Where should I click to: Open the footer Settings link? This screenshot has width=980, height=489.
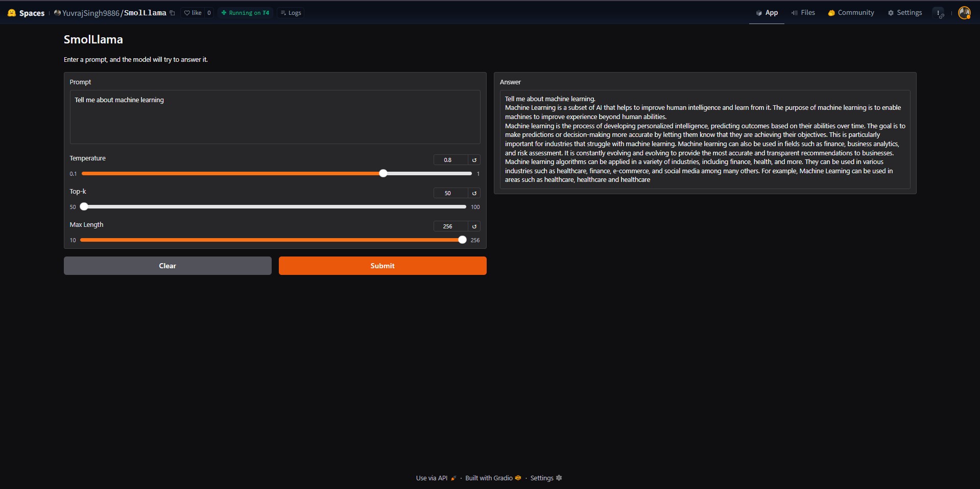coord(546,478)
